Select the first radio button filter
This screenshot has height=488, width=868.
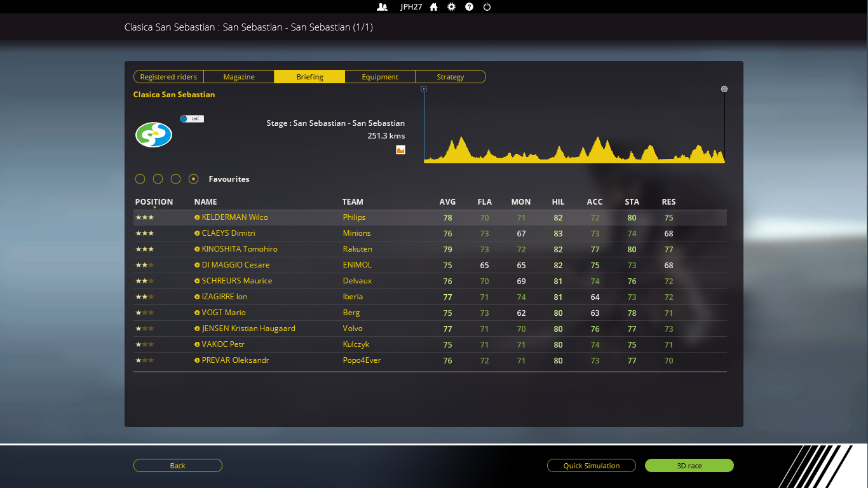coord(140,179)
